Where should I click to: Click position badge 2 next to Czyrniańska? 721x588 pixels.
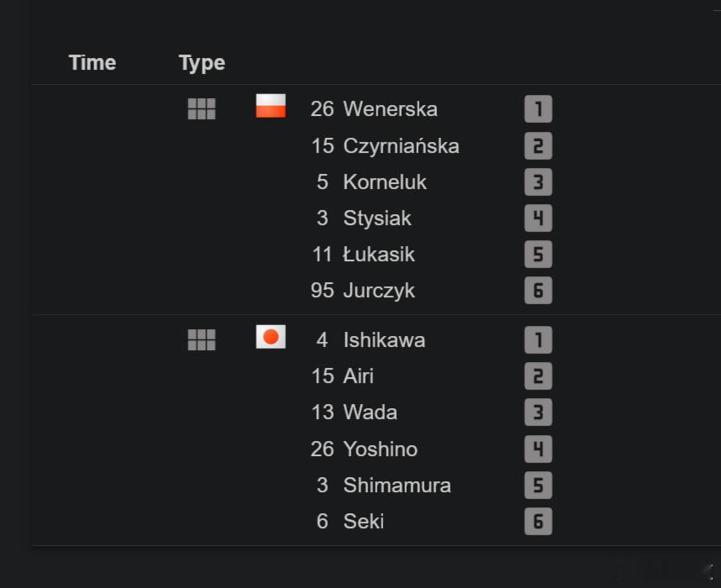(538, 145)
